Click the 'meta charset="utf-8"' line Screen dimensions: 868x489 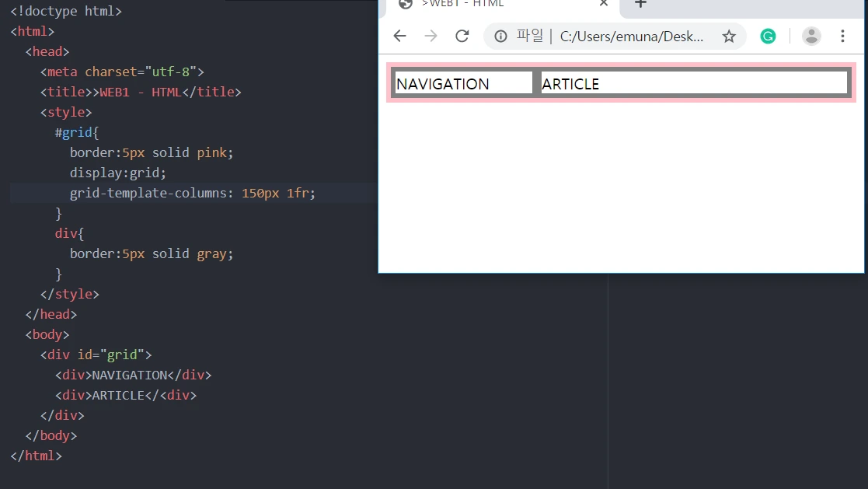point(122,72)
